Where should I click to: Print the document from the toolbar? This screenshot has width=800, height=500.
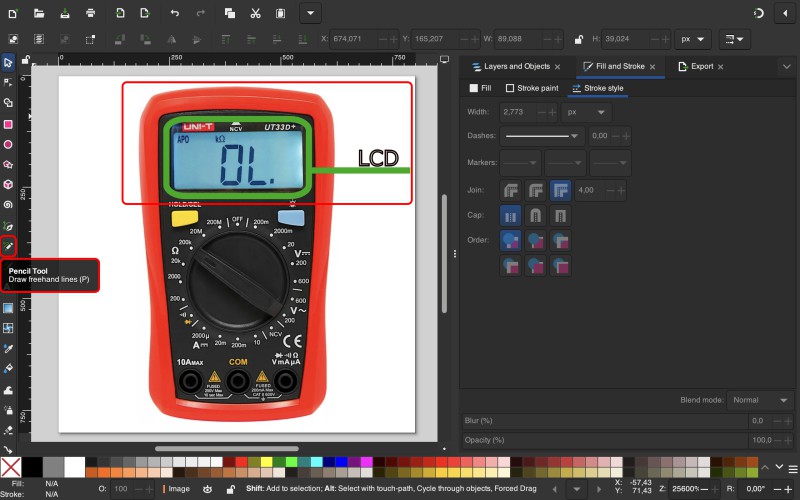click(90, 13)
